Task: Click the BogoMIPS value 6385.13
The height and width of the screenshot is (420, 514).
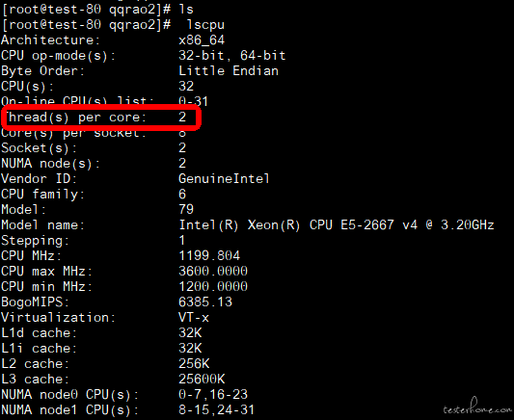Action: [205, 302]
